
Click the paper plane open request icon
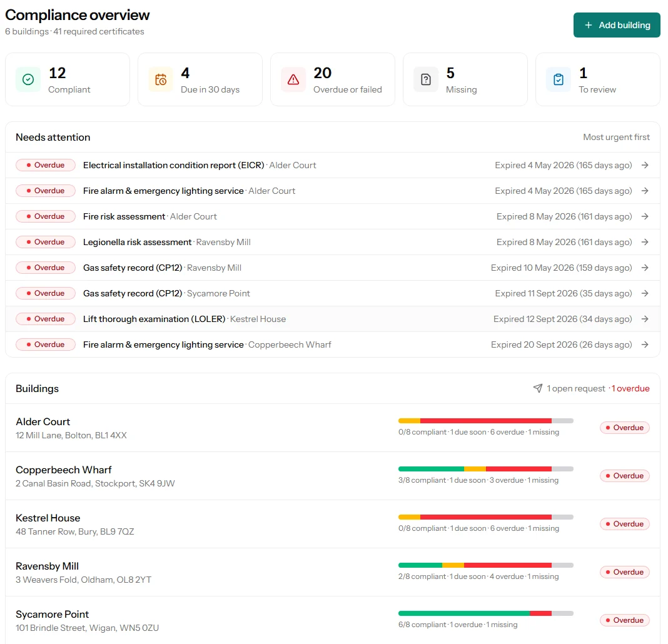[x=538, y=388]
